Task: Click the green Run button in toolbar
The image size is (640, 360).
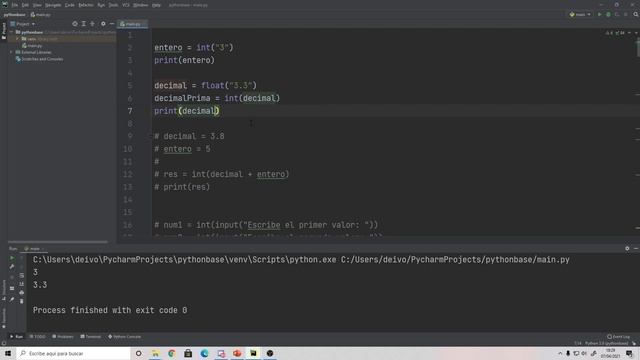Action: point(600,15)
